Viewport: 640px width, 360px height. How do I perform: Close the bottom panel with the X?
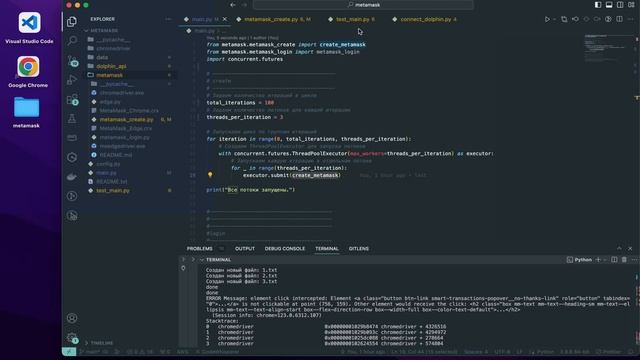click(x=630, y=248)
